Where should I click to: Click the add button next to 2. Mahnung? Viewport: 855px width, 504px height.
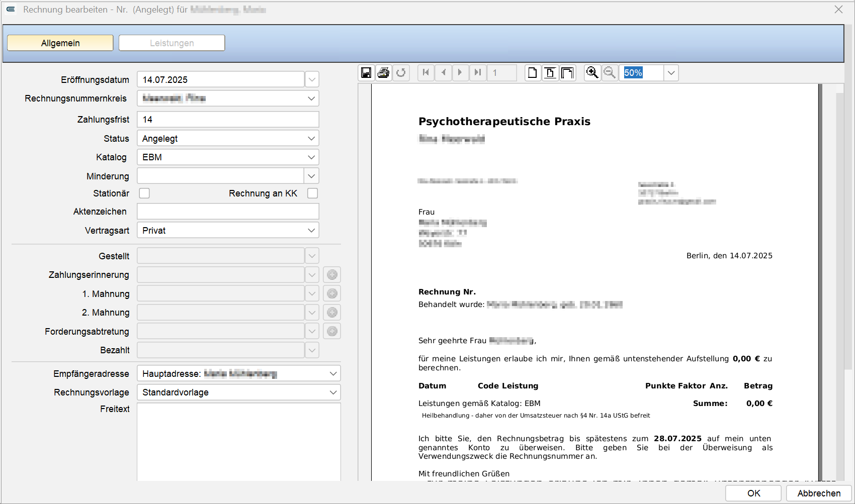[332, 313]
